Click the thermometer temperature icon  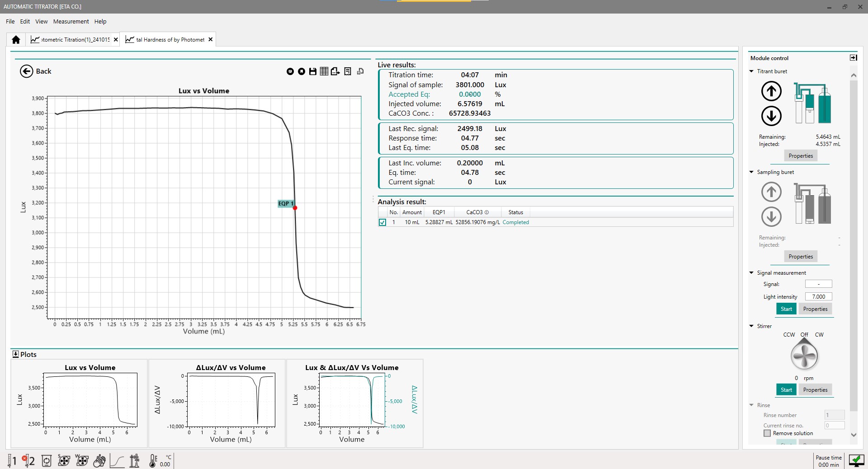153,461
